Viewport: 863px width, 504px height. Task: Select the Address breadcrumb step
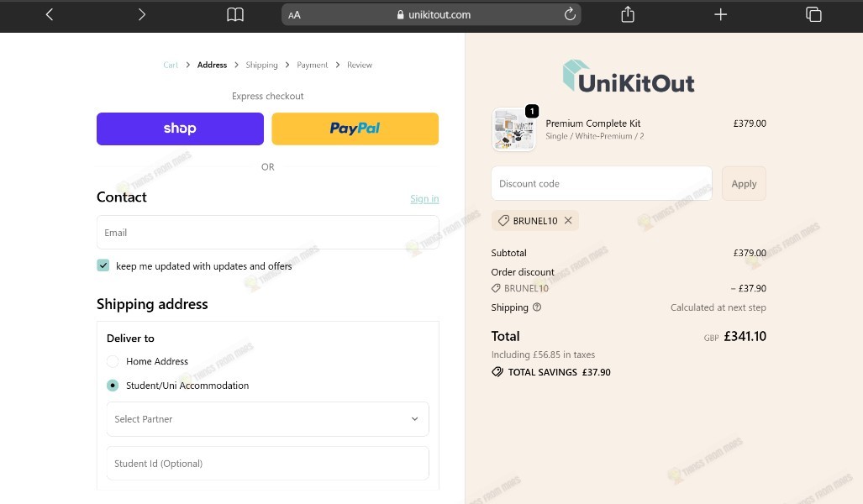pyautogui.click(x=212, y=65)
